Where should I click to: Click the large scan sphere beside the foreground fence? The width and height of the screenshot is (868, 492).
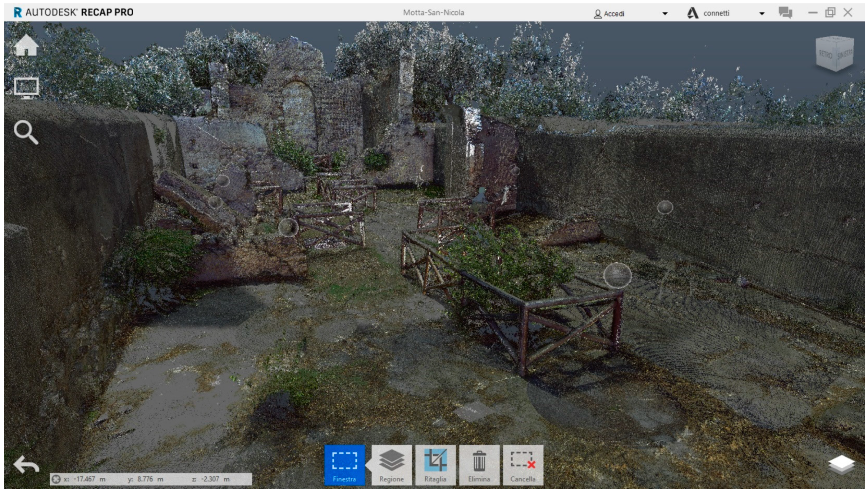[x=617, y=275]
